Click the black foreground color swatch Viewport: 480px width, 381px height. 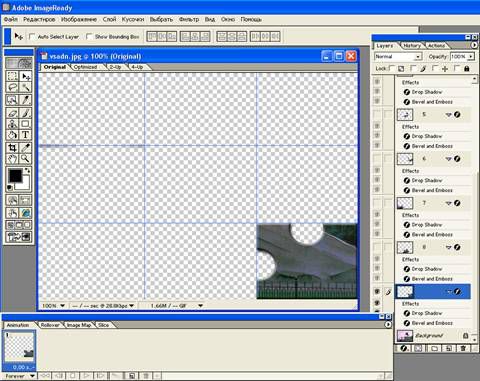tap(15, 175)
